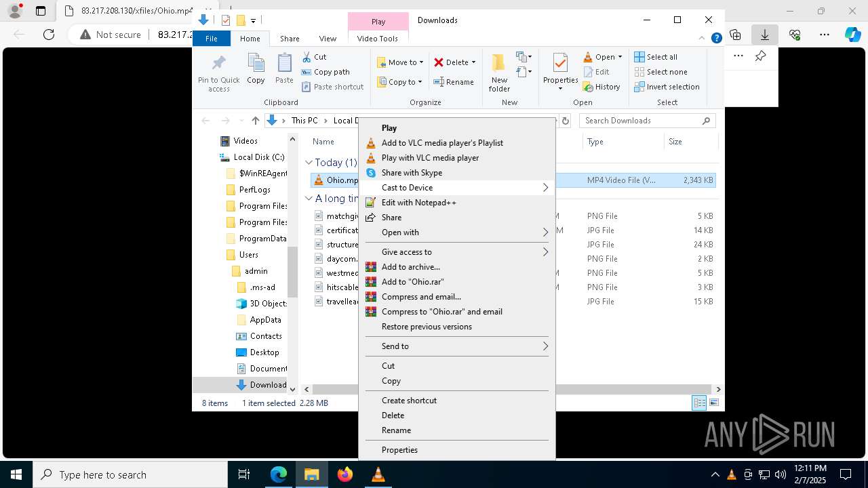This screenshot has height=488, width=868.
Task: Choose Share with Skype
Action: point(457,173)
